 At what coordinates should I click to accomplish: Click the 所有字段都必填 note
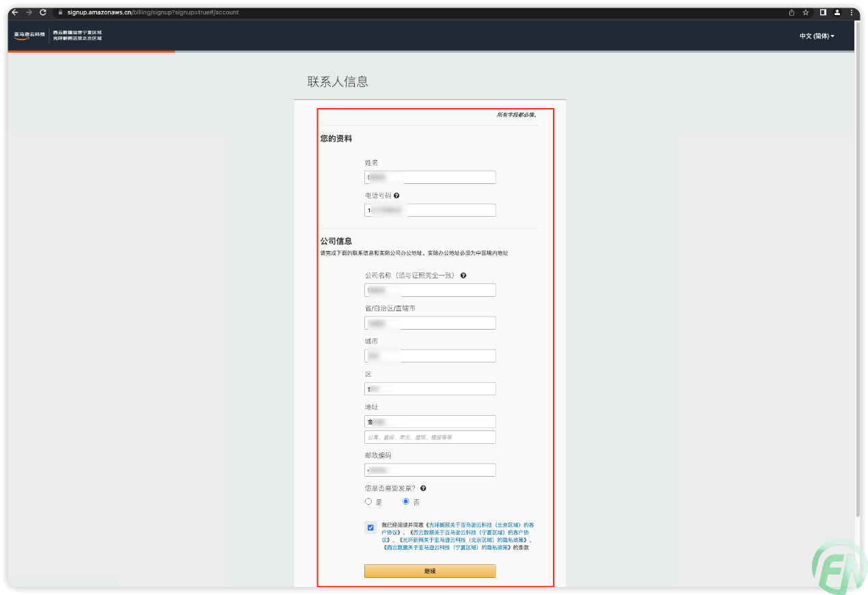(517, 115)
